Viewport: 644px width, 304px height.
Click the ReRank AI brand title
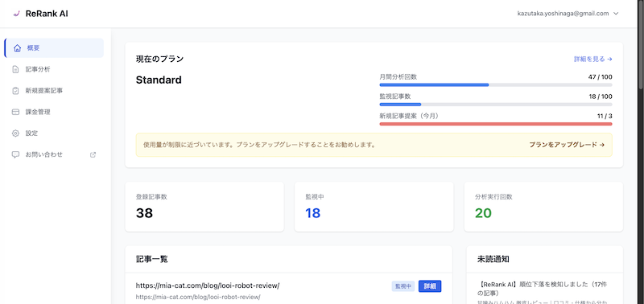pyautogui.click(x=47, y=14)
